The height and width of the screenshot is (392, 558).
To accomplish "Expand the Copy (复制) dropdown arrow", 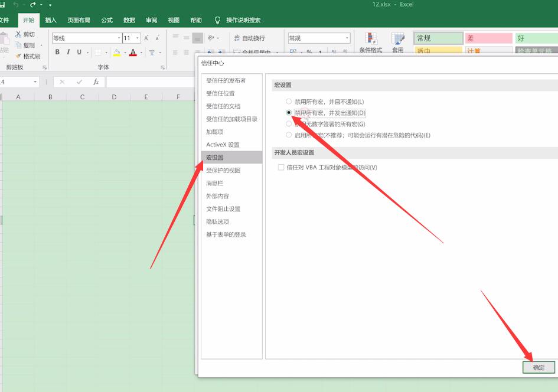I will click(x=41, y=45).
